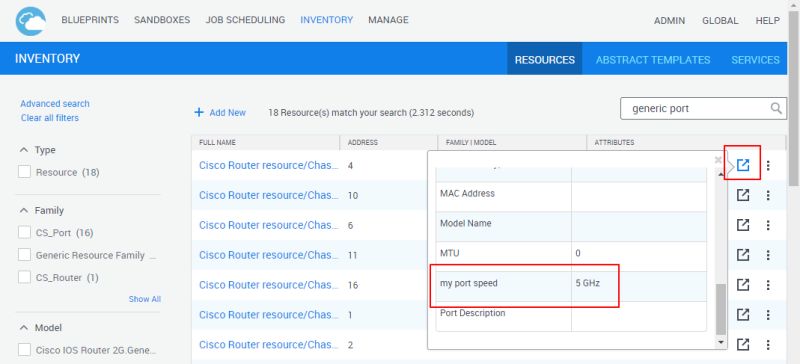800x364 pixels.
Task: Open Cisco Router resource with address 1
Action: point(268,314)
